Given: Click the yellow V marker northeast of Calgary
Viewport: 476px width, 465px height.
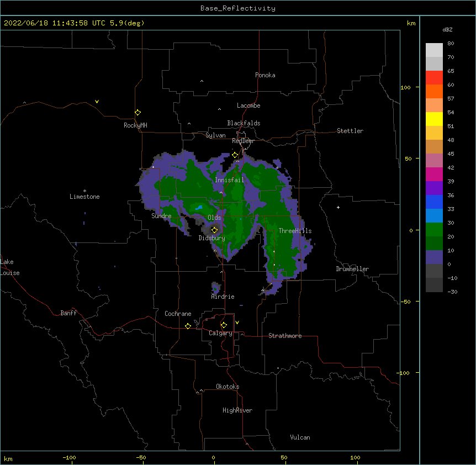Looking at the screenshot, I should pos(237,323).
